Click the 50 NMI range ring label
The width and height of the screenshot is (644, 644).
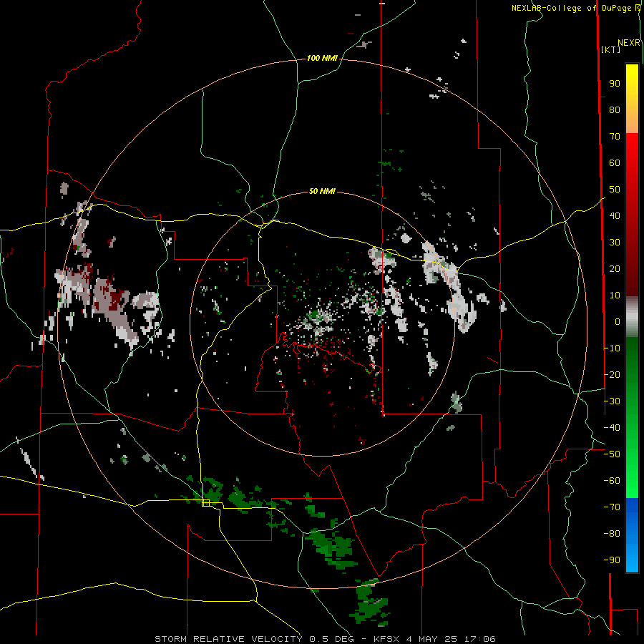click(x=322, y=191)
